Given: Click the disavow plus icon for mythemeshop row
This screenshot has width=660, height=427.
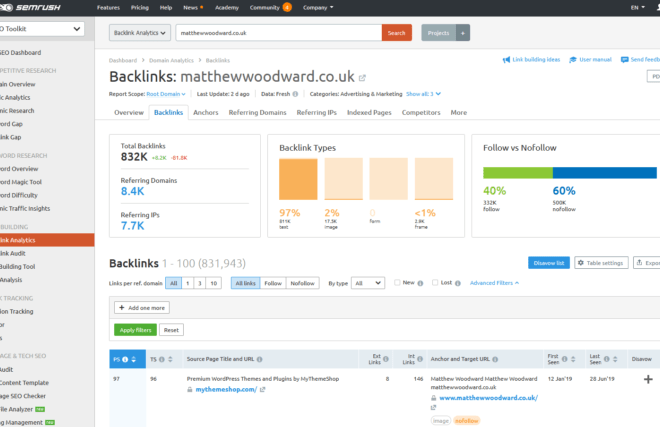Looking at the screenshot, I should pyautogui.click(x=648, y=379).
